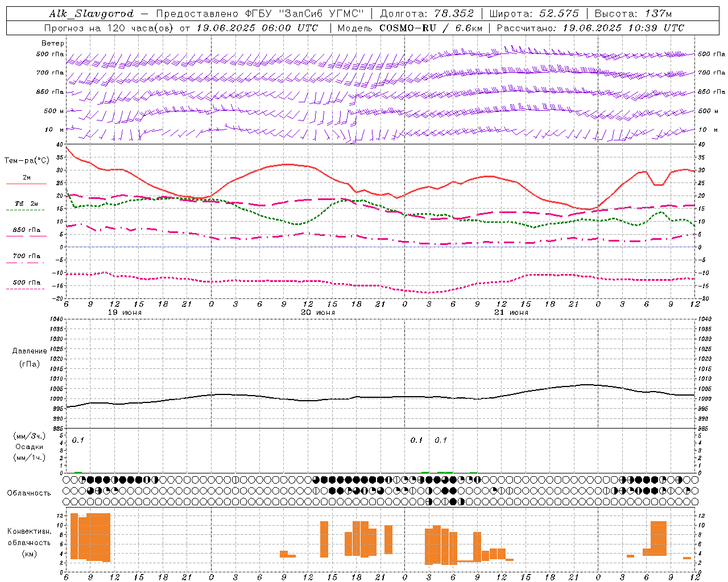This screenshot has width=728, height=582.
Task: Click the 'Давление' panel label
Action: (30, 351)
